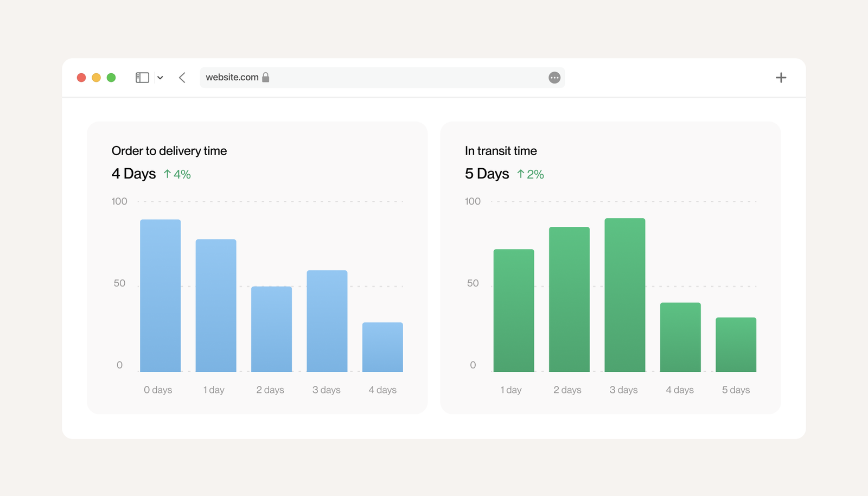The width and height of the screenshot is (868, 496).
Task: Click the "In transit time" title
Action: click(x=501, y=151)
